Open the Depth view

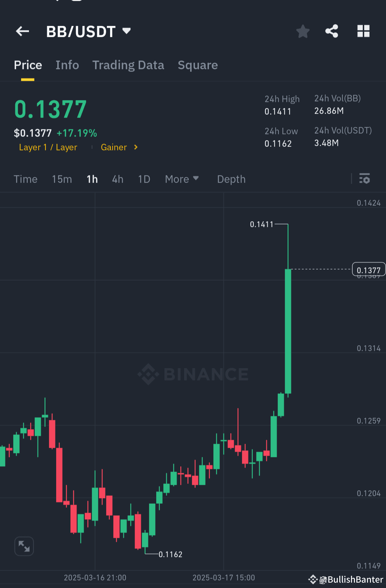231,179
